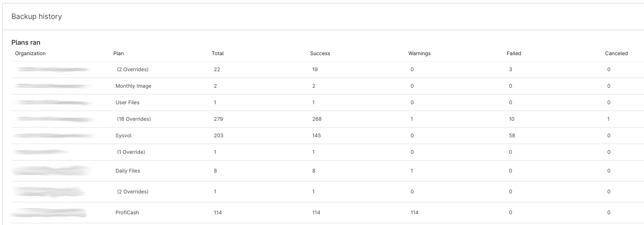The height and width of the screenshot is (225, 644).
Task: Click the Plans ran section heading
Action: (x=26, y=42)
